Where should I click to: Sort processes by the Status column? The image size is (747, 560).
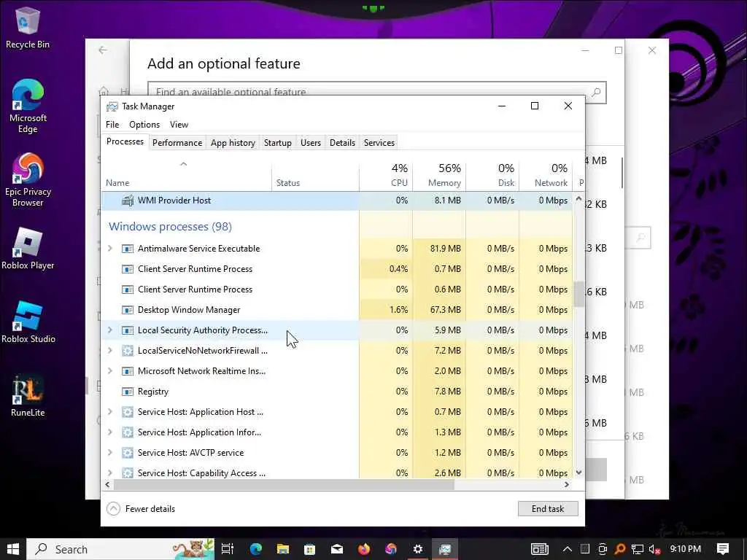pyautogui.click(x=315, y=176)
